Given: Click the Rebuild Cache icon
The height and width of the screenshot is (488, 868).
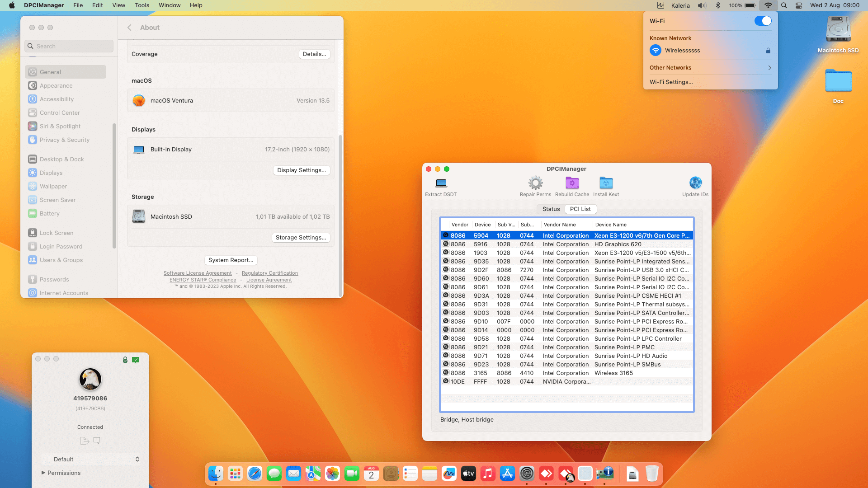Looking at the screenshot, I should (x=572, y=183).
